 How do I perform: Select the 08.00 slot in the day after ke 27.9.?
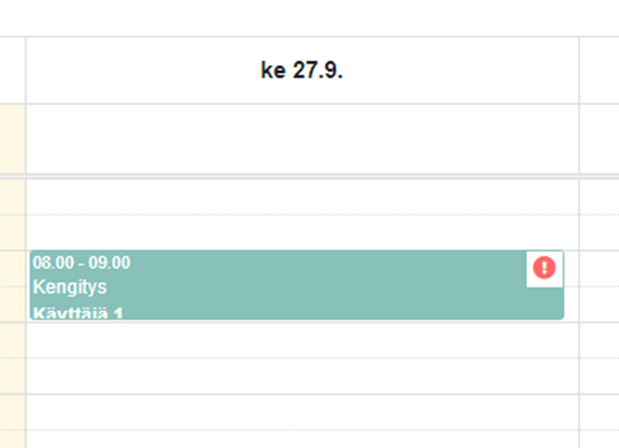pos(599,268)
